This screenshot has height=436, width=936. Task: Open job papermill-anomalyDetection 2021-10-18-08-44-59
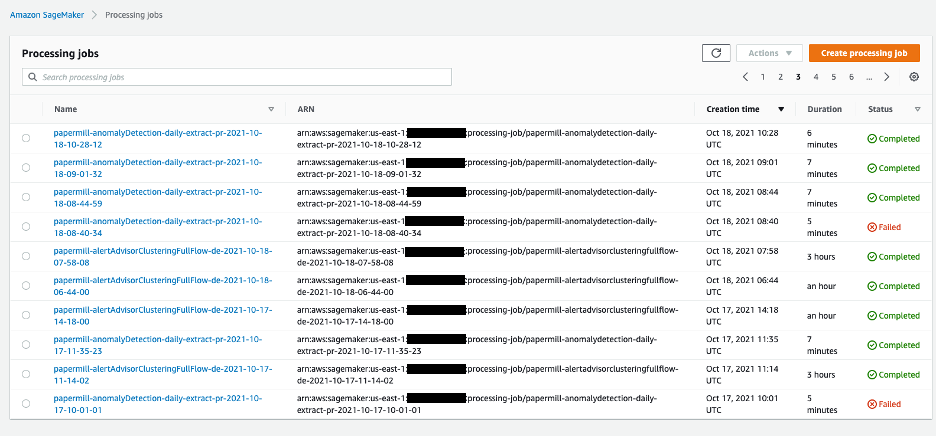coord(158,198)
